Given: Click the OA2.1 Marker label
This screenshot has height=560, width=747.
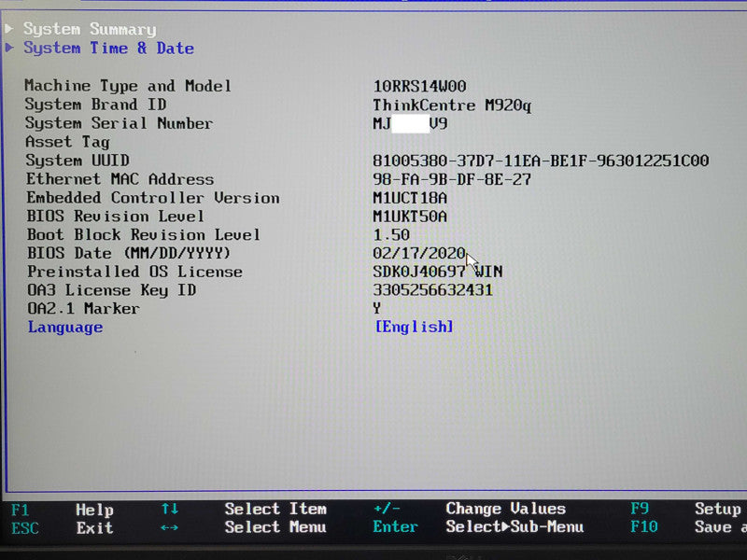Looking at the screenshot, I should pos(83,309).
